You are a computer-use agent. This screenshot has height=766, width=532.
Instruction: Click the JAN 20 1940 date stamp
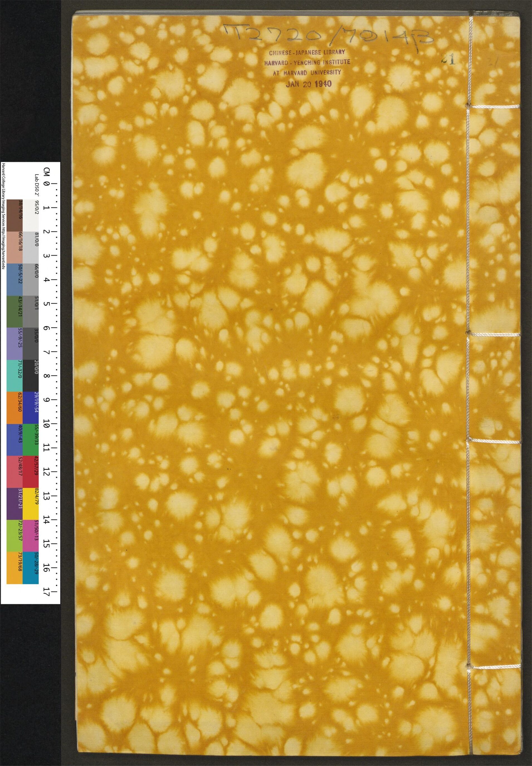point(309,84)
